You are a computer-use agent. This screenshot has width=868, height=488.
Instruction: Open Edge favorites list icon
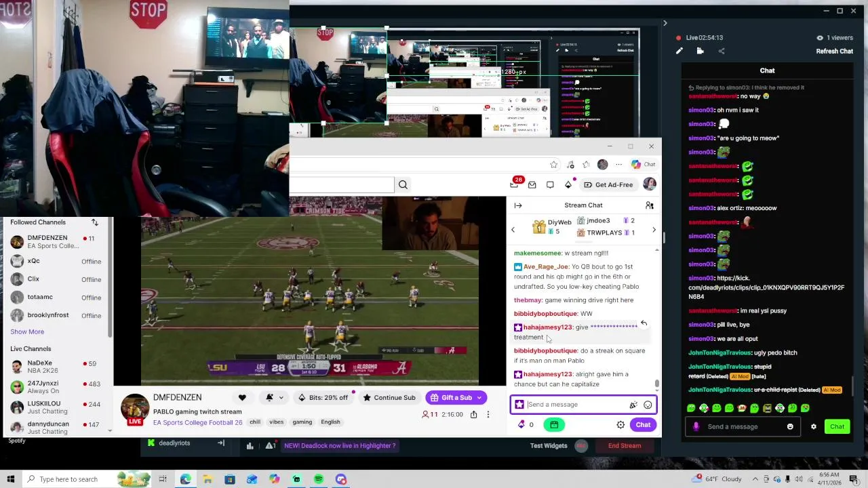586,165
